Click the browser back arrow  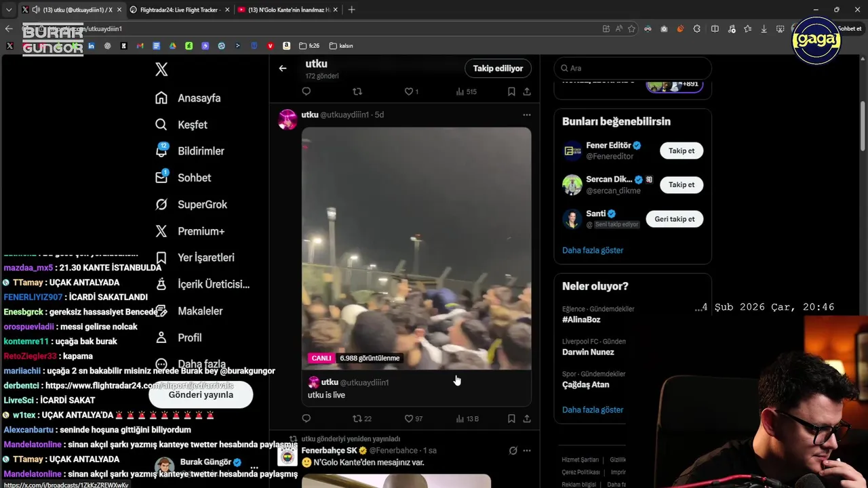[9, 28]
